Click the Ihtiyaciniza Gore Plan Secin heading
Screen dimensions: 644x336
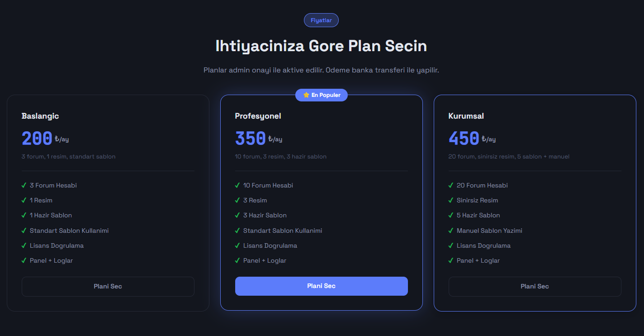322,46
